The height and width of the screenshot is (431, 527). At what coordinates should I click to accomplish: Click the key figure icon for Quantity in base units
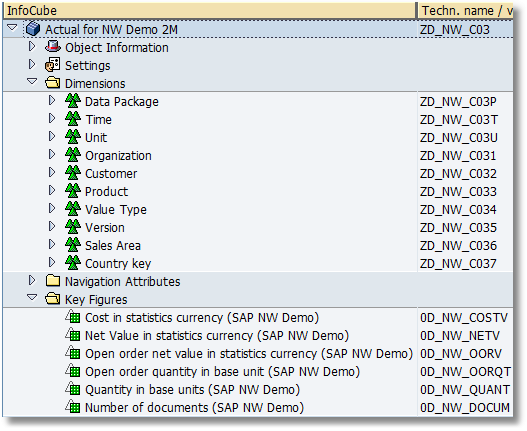73,389
